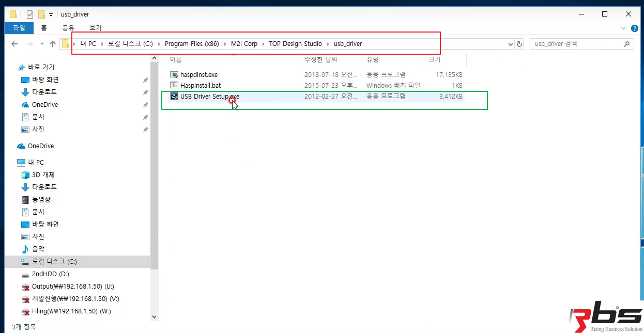
Task: Refresh the folder view
Action: [x=520, y=44]
